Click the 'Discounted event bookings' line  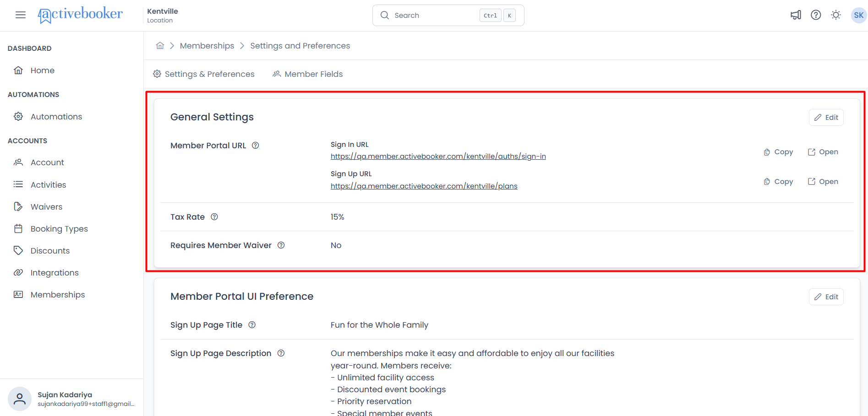pos(388,389)
